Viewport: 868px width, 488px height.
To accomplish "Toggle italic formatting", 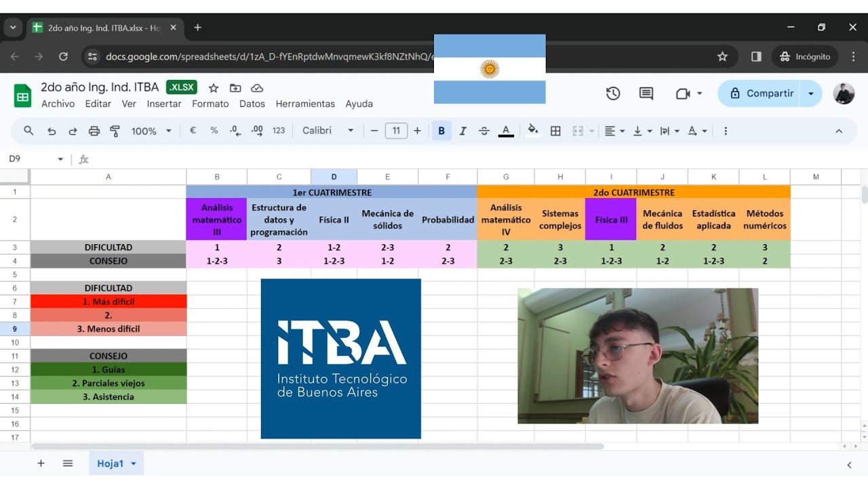I will 463,131.
